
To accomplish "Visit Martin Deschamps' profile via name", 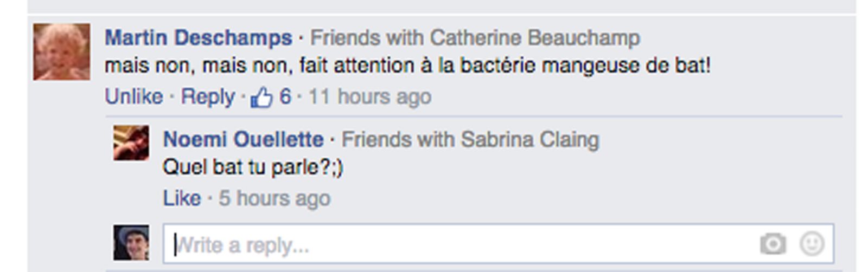I will (x=198, y=38).
